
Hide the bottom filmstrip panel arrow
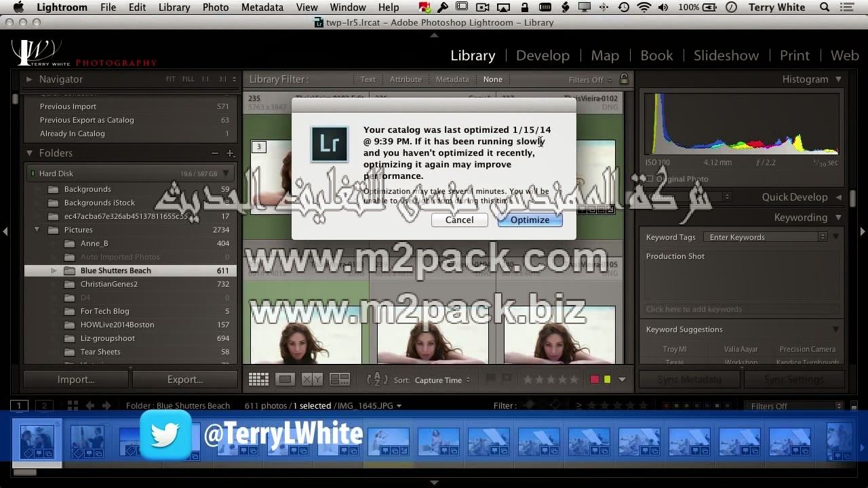(x=434, y=483)
